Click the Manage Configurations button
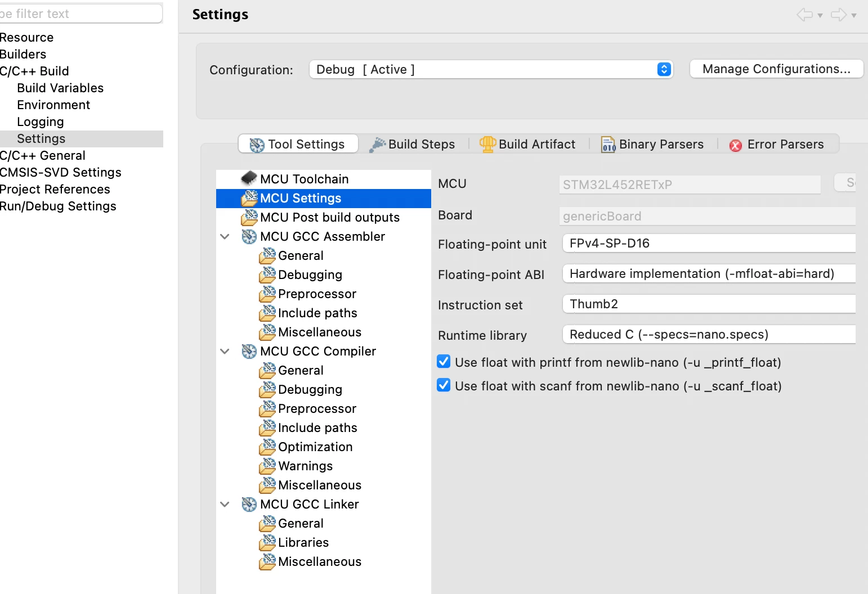The height and width of the screenshot is (594, 868). coord(776,69)
